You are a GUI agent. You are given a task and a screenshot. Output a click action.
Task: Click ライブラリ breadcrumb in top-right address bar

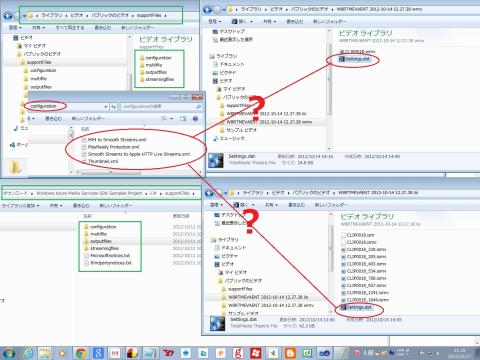251,9
